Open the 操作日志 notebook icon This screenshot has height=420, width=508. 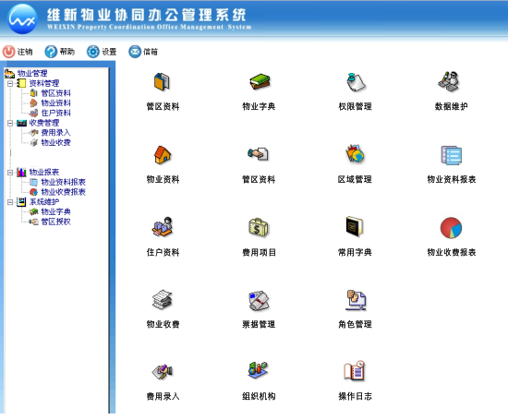coord(354,370)
